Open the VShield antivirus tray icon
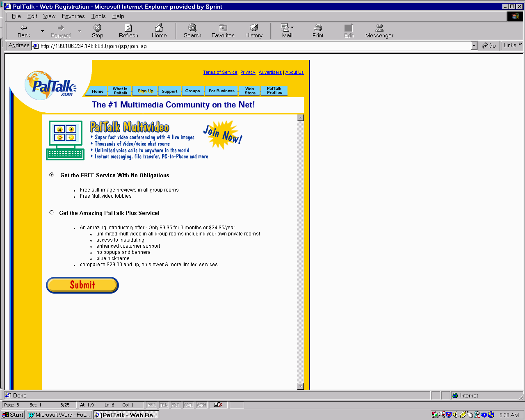 [449, 415]
